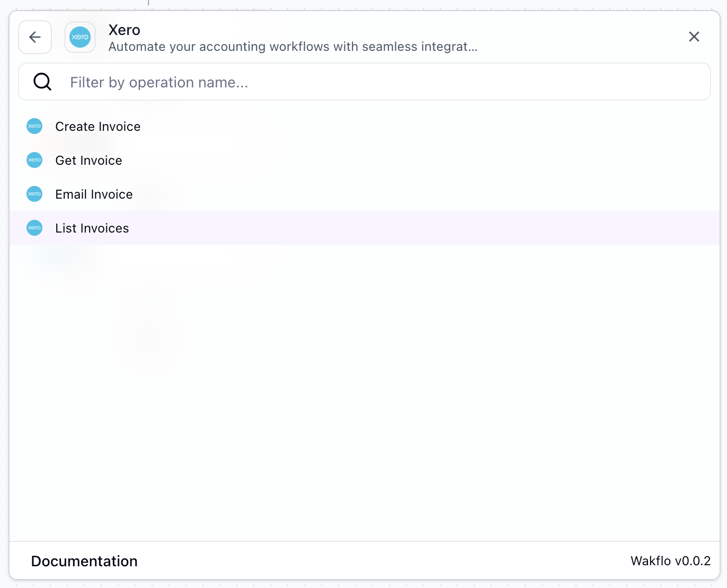The image size is (727, 588).
Task: Click the truncated accounting workflows description
Action: point(292,47)
